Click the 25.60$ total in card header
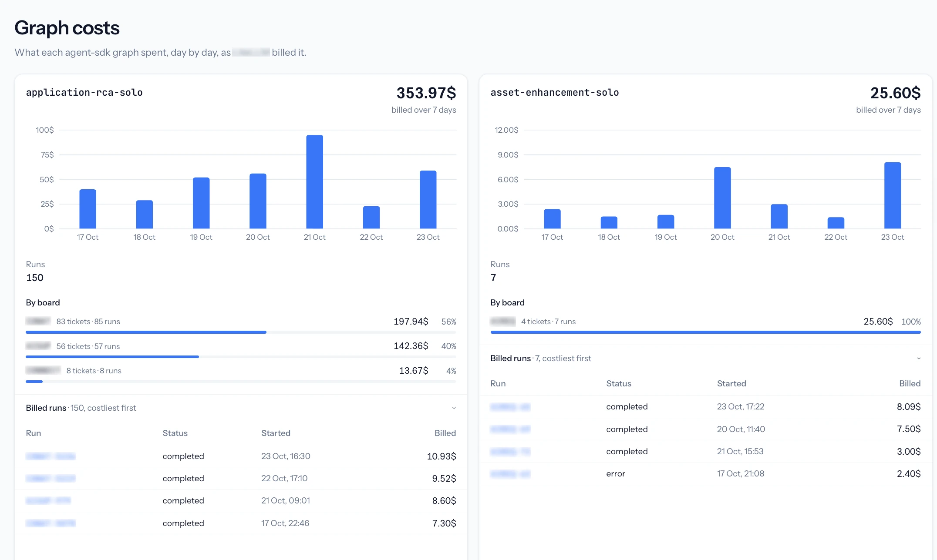The image size is (937, 560). click(x=896, y=93)
